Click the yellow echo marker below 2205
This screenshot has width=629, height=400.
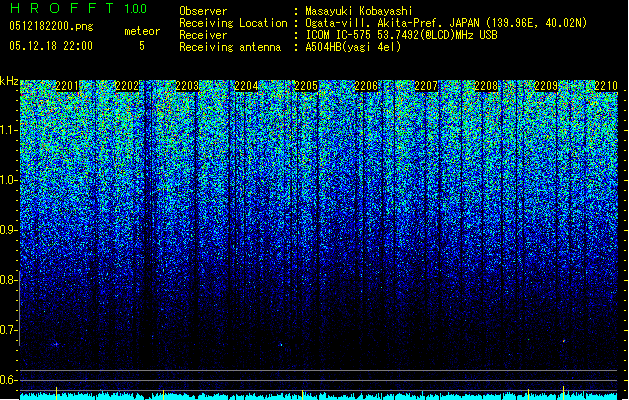302,393
